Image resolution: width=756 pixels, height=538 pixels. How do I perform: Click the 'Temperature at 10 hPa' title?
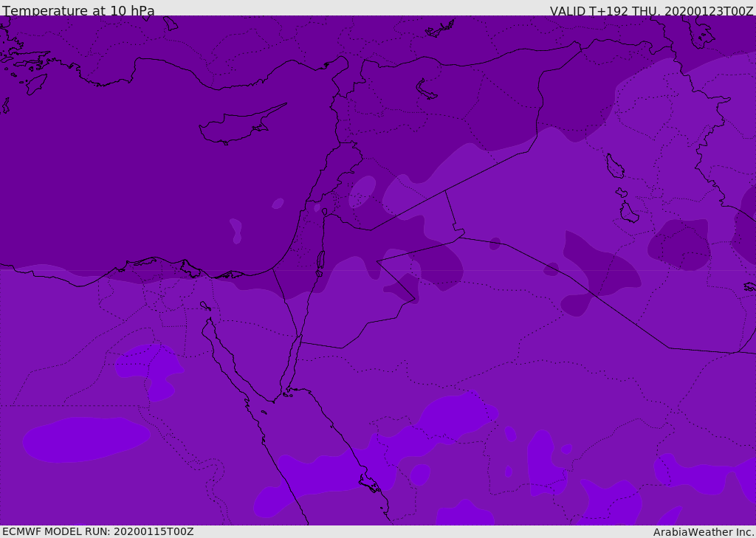point(78,10)
